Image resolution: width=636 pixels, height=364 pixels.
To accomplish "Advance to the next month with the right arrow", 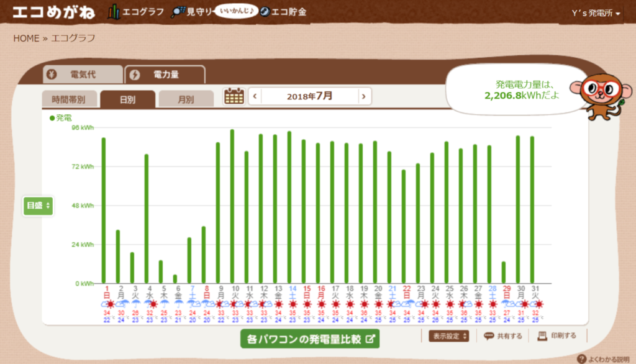I will pyautogui.click(x=363, y=96).
